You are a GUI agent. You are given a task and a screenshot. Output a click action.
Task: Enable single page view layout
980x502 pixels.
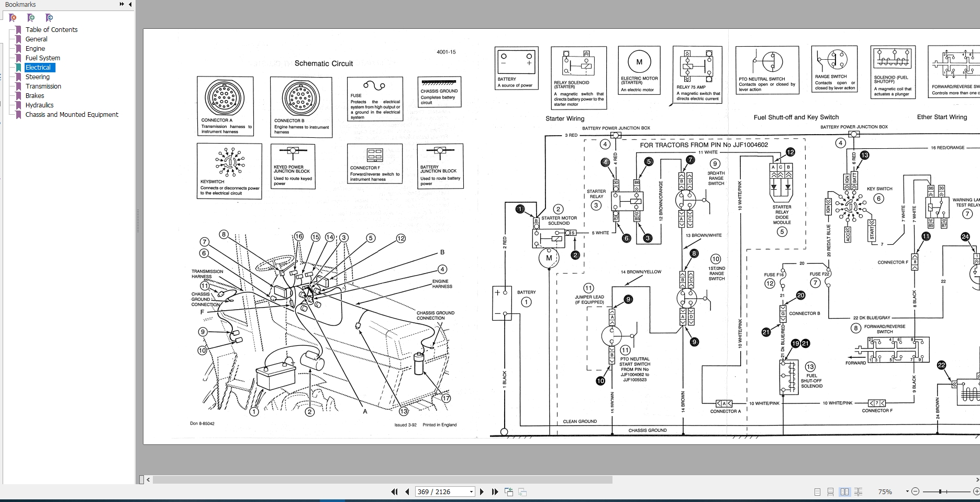[817, 492]
